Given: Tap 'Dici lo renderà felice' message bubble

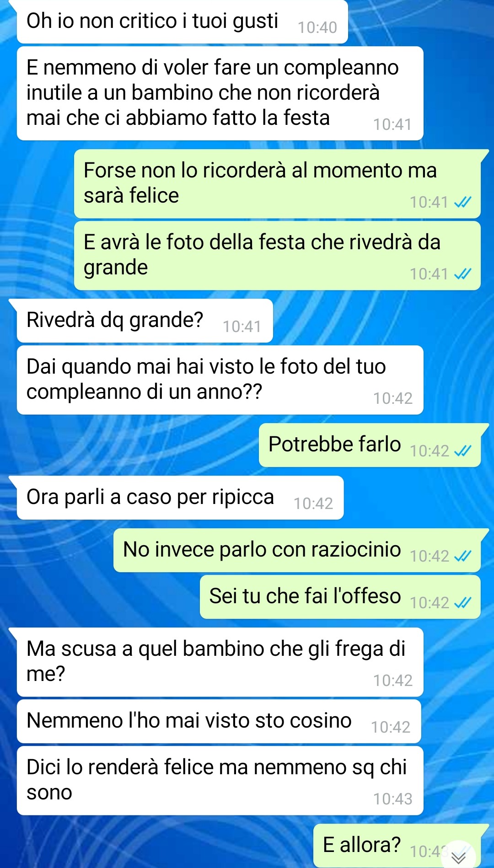Looking at the screenshot, I should click(x=220, y=781).
